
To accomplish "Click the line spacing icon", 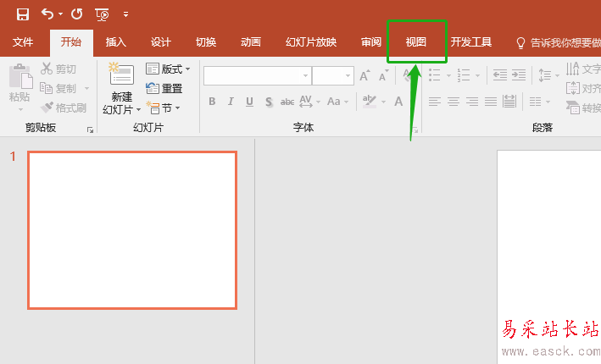I will [545, 75].
